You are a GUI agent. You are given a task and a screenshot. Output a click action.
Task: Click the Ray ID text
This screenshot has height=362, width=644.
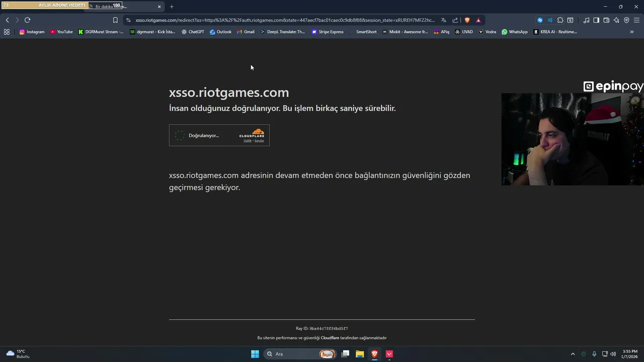click(322, 328)
